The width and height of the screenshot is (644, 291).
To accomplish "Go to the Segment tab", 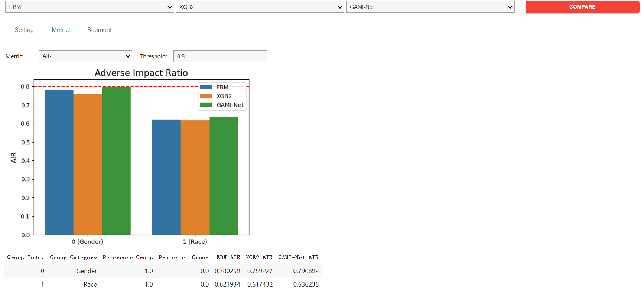I will [99, 30].
